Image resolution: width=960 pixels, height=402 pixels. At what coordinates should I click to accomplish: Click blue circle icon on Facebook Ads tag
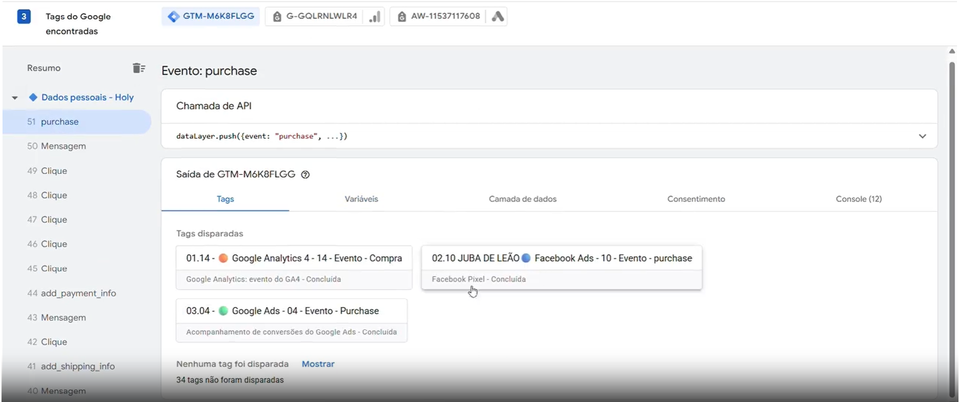pyautogui.click(x=526, y=258)
